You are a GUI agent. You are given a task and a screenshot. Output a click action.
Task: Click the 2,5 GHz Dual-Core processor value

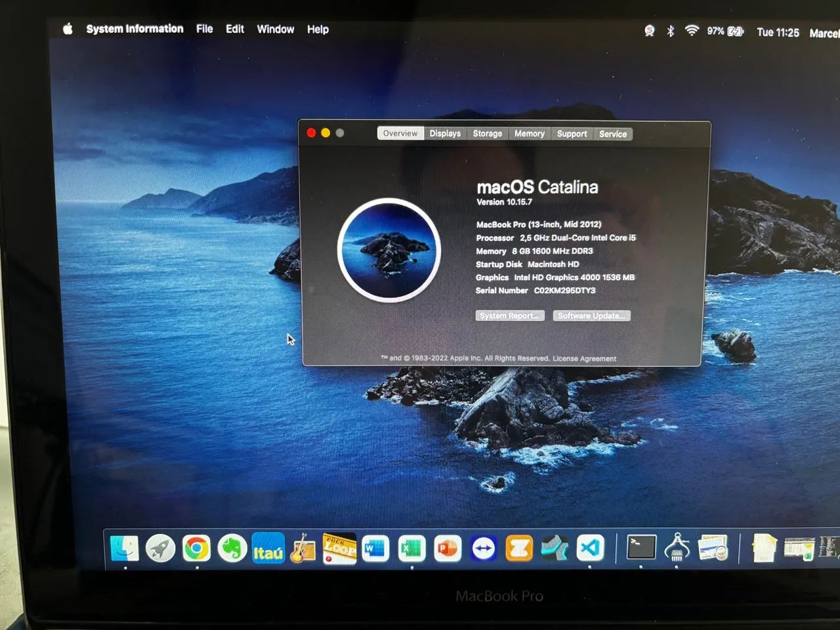[x=578, y=238]
